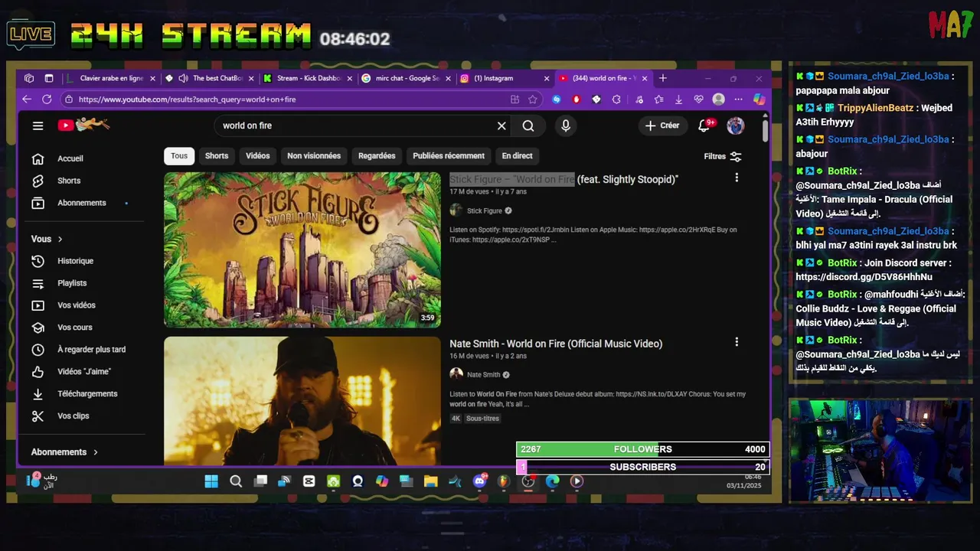Open the Filtres search filters

[x=723, y=156]
